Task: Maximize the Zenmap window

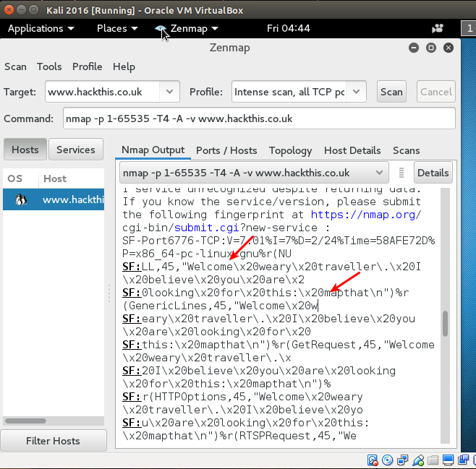Action: coord(430,48)
